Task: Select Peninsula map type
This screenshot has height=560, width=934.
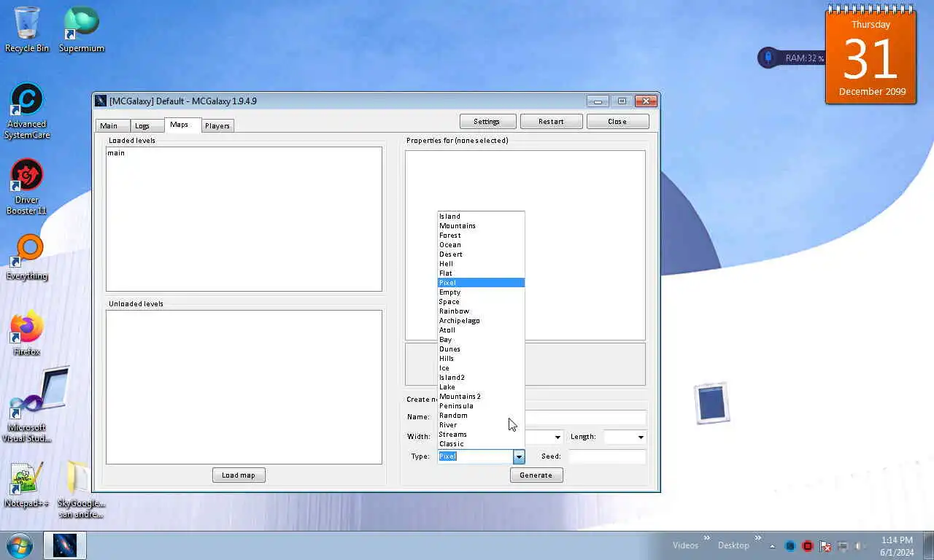Action: pos(481,406)
